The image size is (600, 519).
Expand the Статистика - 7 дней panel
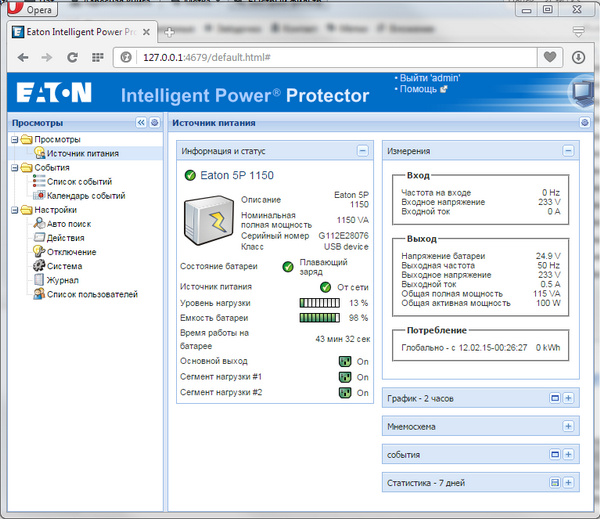[568, 483]
